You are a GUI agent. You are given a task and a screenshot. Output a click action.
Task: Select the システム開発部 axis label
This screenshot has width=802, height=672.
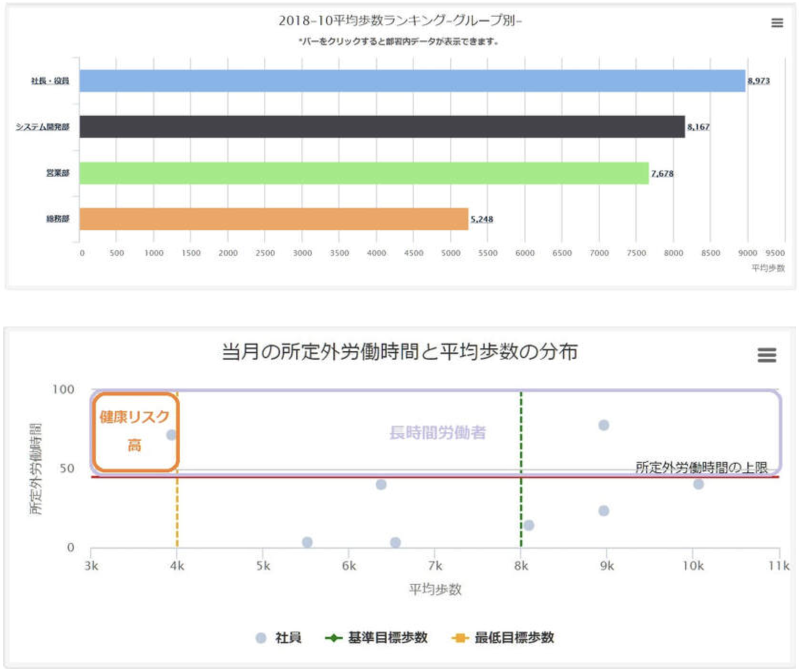pos(42,127)
